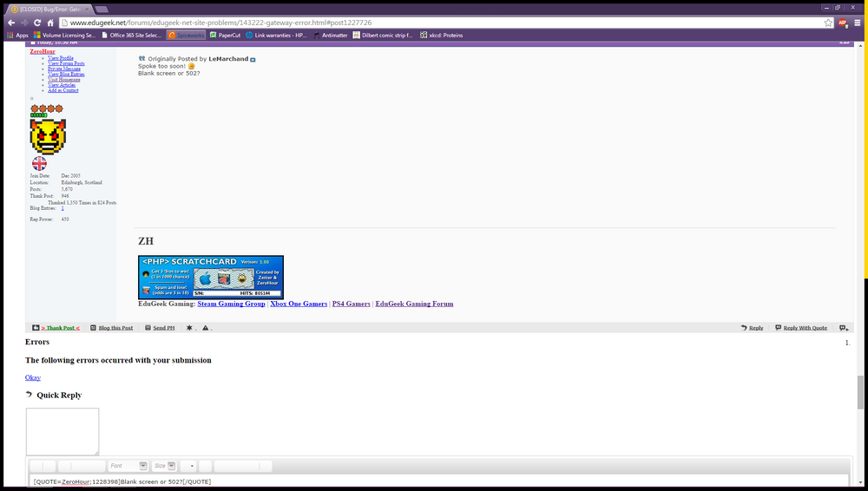Image resolution: width=868 pixels, height=491 pixels.
Task: Open the Link warranties - HP bookmark
Action: click(276, 35)
